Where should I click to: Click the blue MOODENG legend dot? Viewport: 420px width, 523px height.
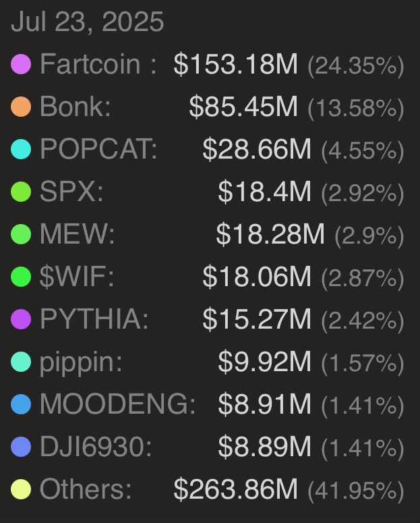[21, 404]
